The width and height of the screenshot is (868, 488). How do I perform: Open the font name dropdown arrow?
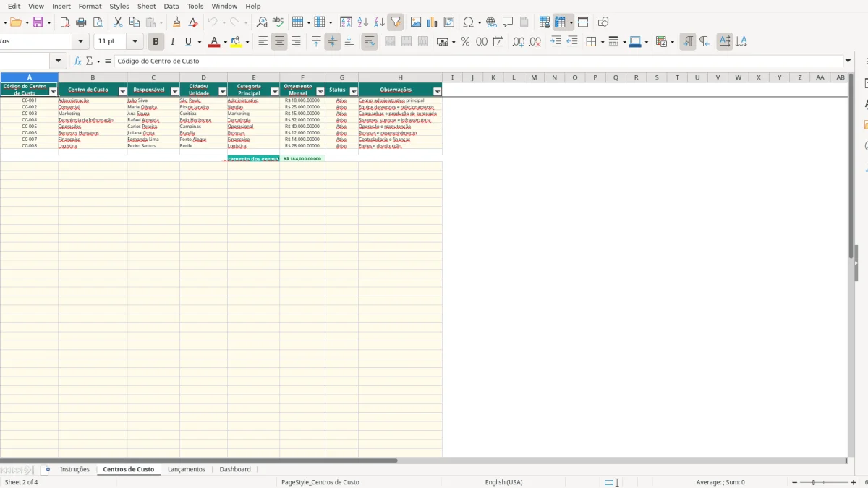[80, 42]
